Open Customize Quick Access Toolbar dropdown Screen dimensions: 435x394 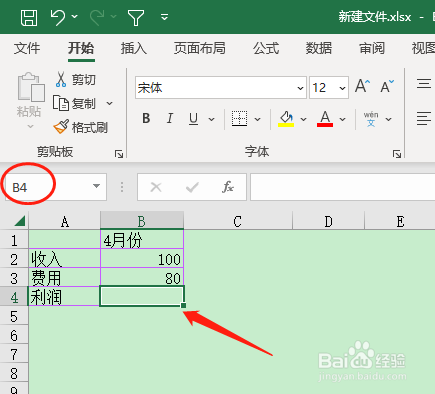pos(164,17)
